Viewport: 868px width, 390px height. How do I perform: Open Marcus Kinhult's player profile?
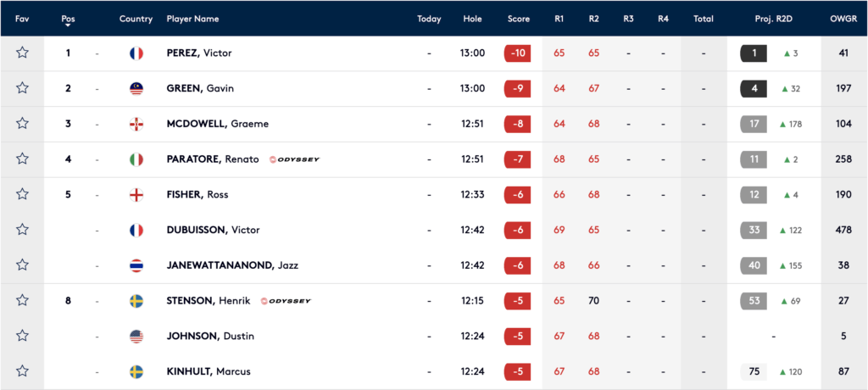209,371
